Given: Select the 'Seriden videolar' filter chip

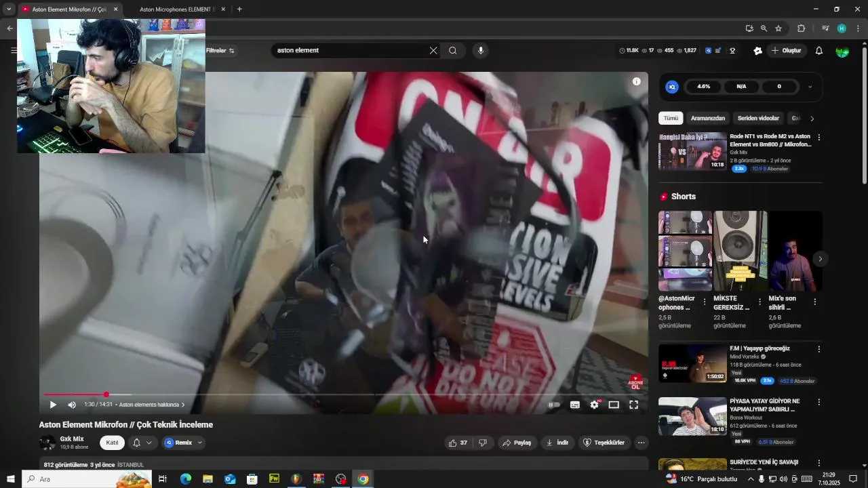Looking at the screenshot, I should (758, 118).
